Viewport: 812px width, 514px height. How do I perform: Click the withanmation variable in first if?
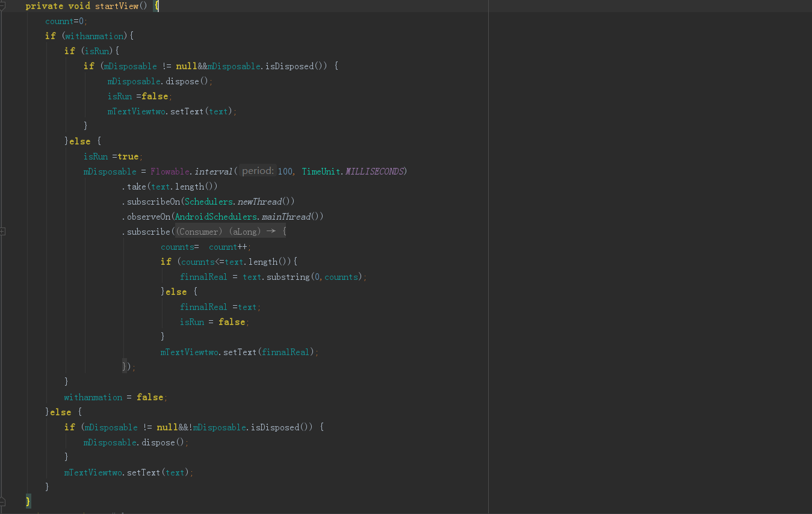[94, 36]
